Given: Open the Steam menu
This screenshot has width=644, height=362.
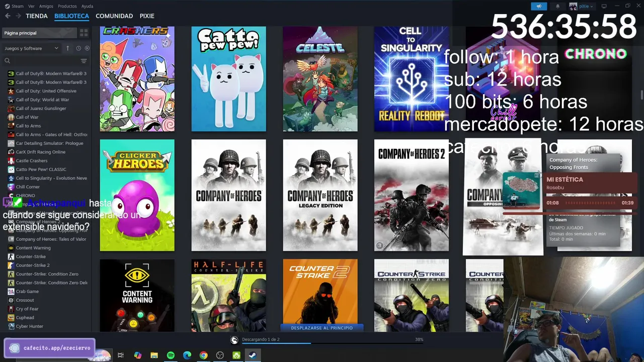Looking at the screenshot, I should coord(14,6).
